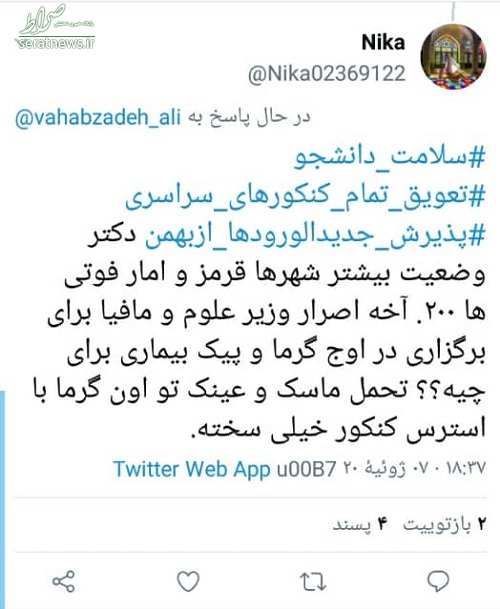The height and width of the screenshot is (609, 500).
Task: Open the @Nika02369122 handle
Action: pyautogui.click(x=327, y=73)
